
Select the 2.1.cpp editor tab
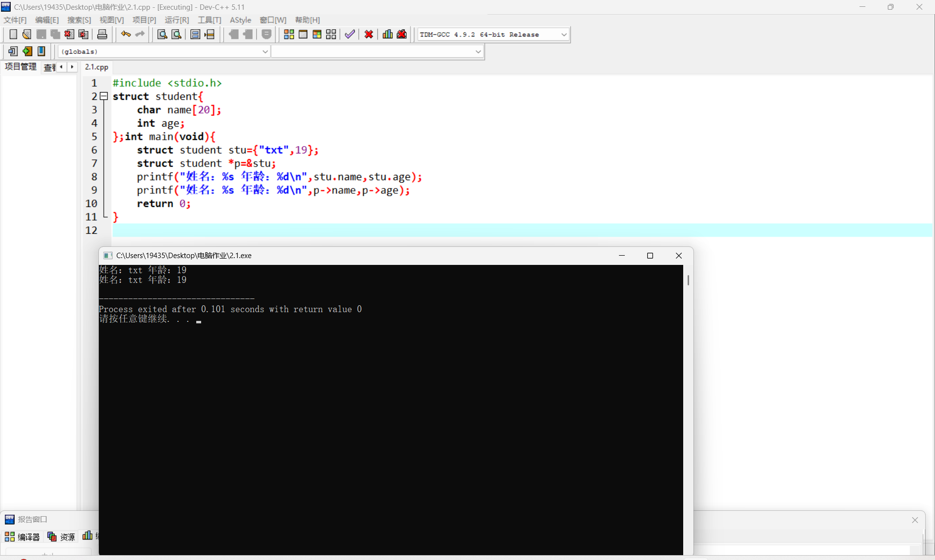(96, 67)
